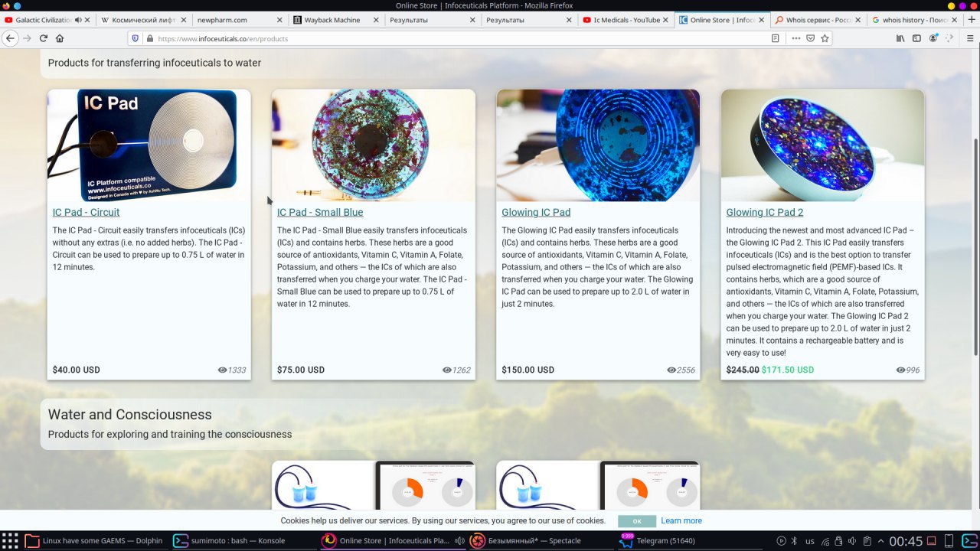Reload the current page
Screen dimensions: 980x551
[44, 38]
